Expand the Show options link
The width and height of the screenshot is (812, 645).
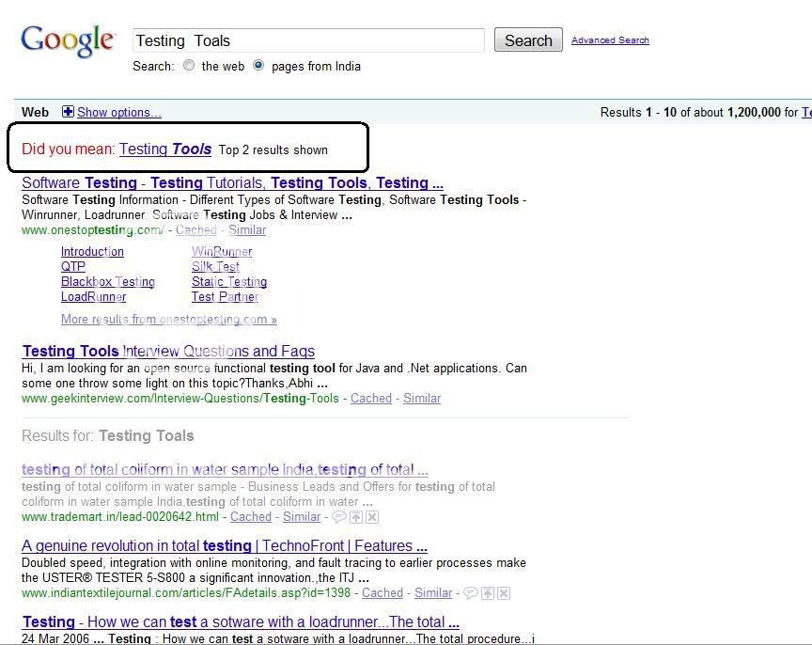(118, 112)
